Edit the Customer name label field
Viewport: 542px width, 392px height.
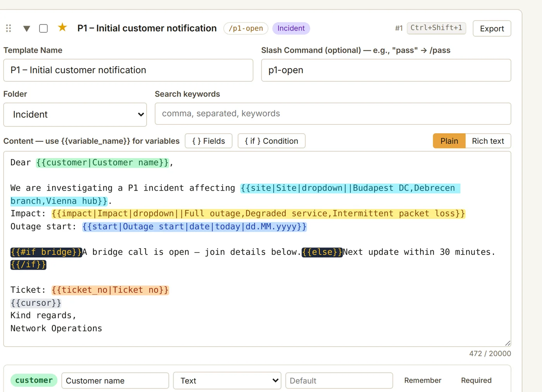(x=115, y=381)
